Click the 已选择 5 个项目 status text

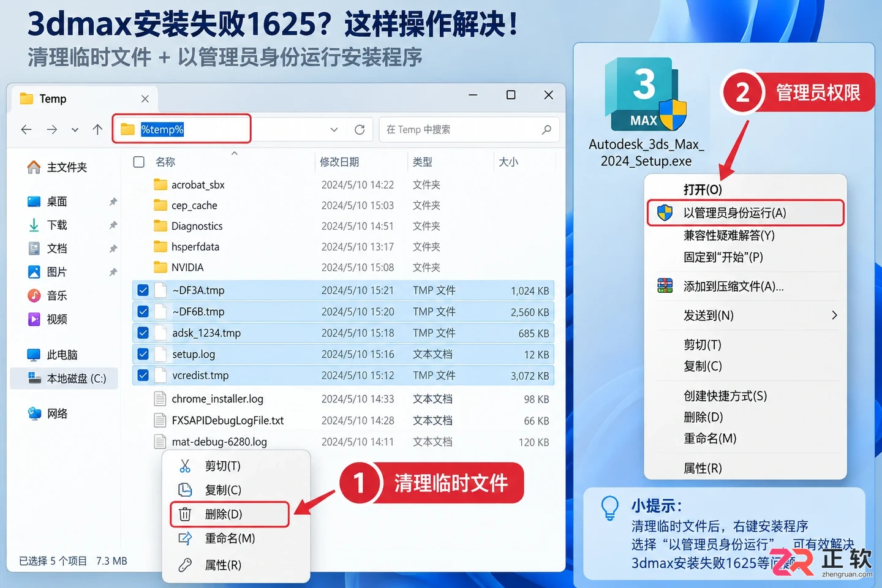click(x=53, y=561)
